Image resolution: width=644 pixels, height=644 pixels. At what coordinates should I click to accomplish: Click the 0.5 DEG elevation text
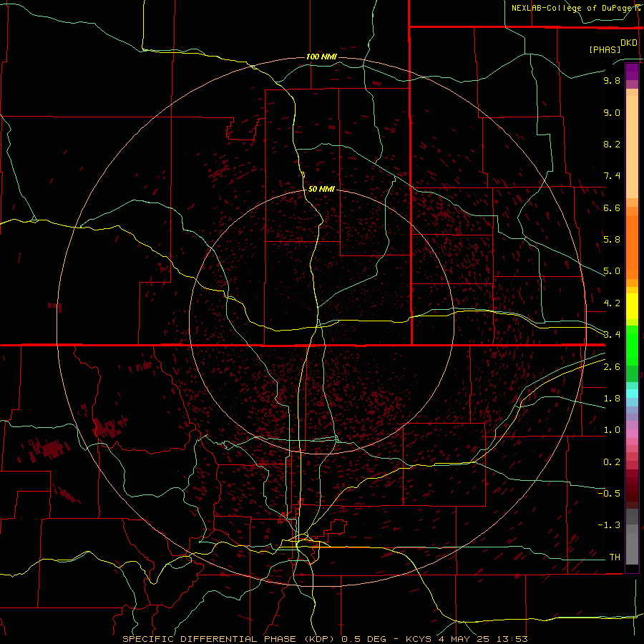(364, 639)
